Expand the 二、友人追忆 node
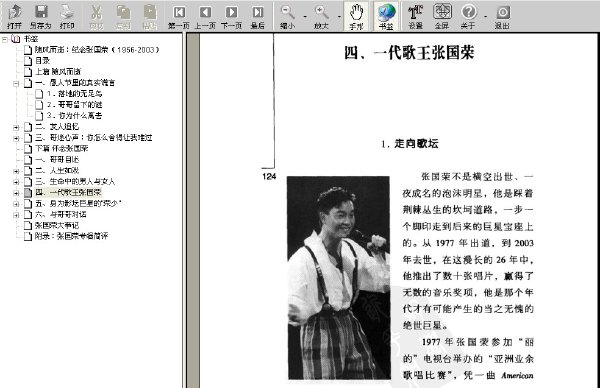This screenshot has height=388, width=600. [16, 127]
